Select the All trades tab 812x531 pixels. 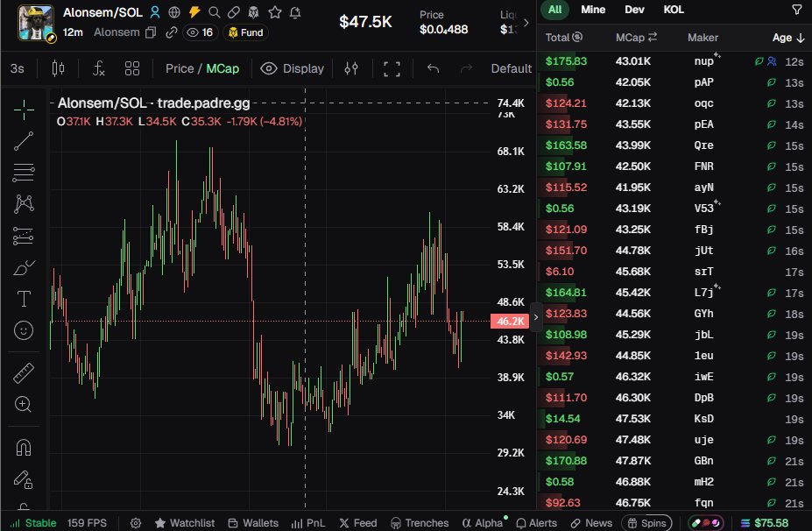point(554,10)
